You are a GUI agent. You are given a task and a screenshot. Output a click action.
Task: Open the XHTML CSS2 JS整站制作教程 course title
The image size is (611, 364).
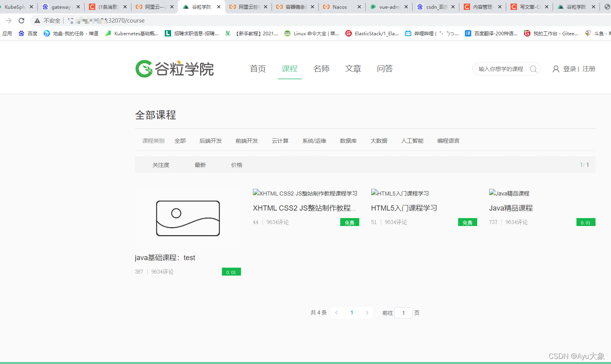[x=304, y=208]
